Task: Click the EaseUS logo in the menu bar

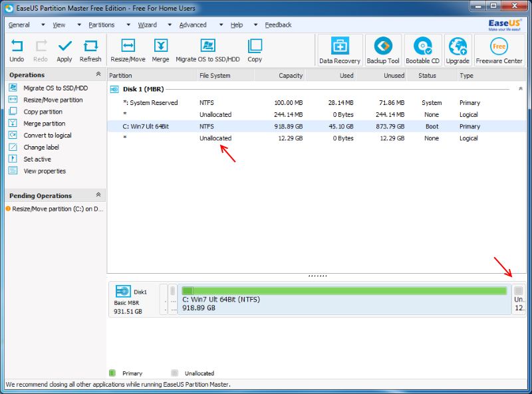Action: [x=505, y=25]
